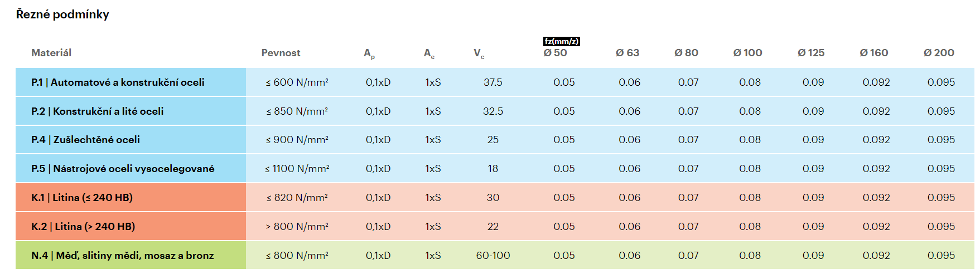This screenshot has width=980, height=279.
Task: Select row P.2 Konstrukční a lité oceli
Action: point(98,111)
